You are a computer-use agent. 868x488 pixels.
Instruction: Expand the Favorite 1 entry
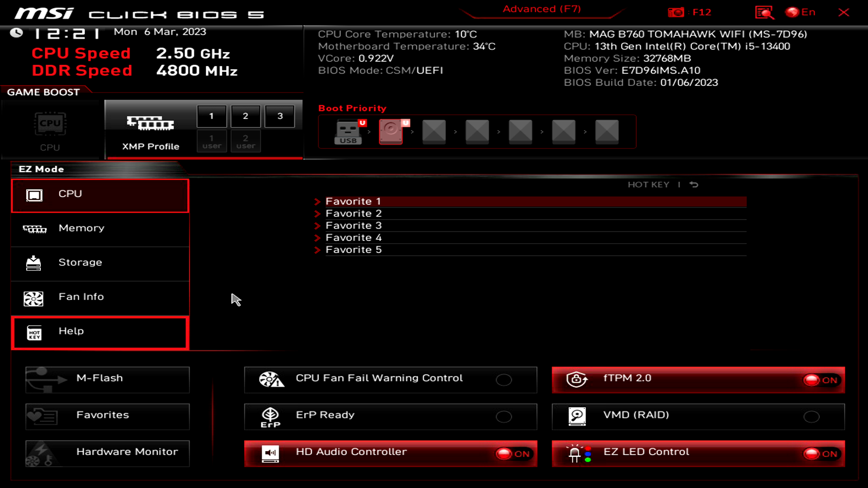click(318, 202)
